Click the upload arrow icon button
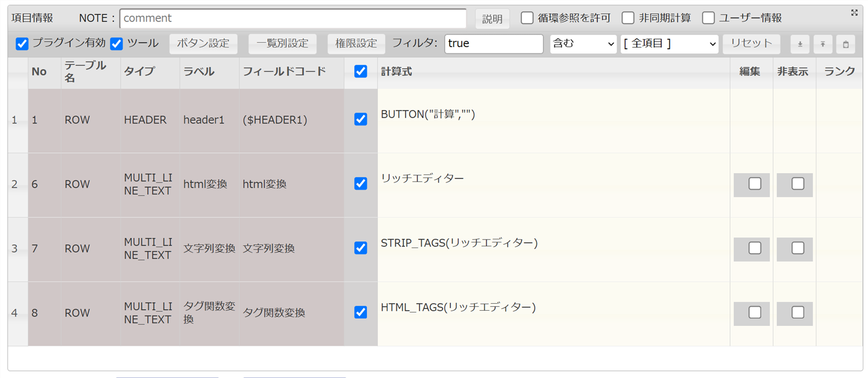Image resolution: width=868 pixels, height=378 pixels. tap(823, 44)
